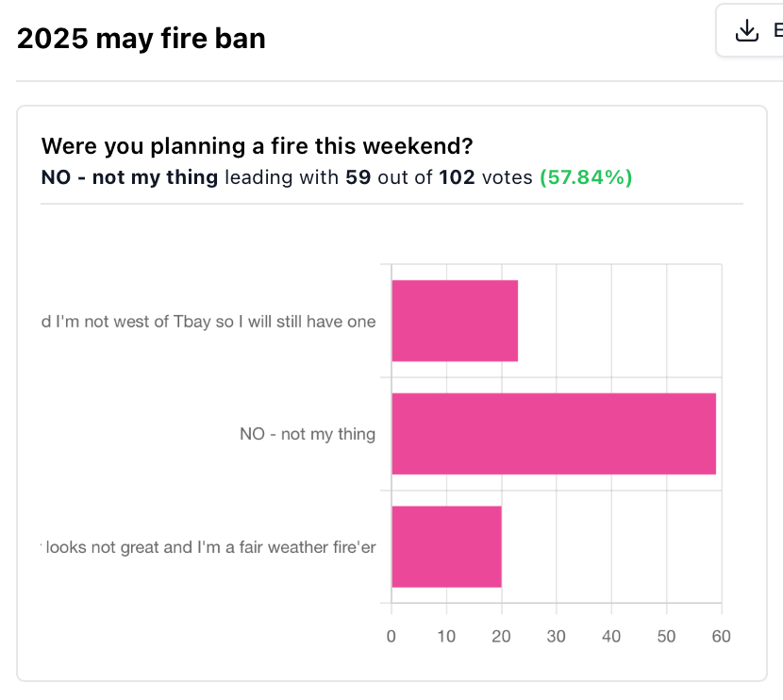
Task: Click the bold '102' total votes number
Action: 457,177
